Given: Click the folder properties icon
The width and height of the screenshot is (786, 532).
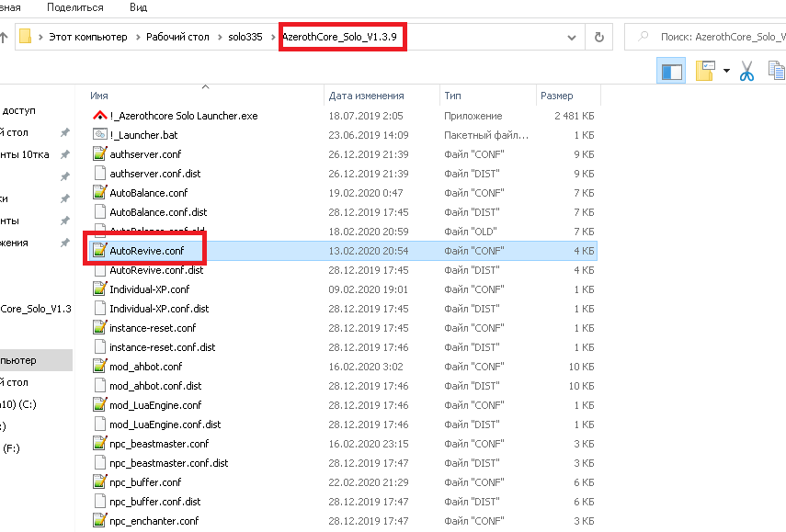Looking at the screenshot, I should coord(705,71).
